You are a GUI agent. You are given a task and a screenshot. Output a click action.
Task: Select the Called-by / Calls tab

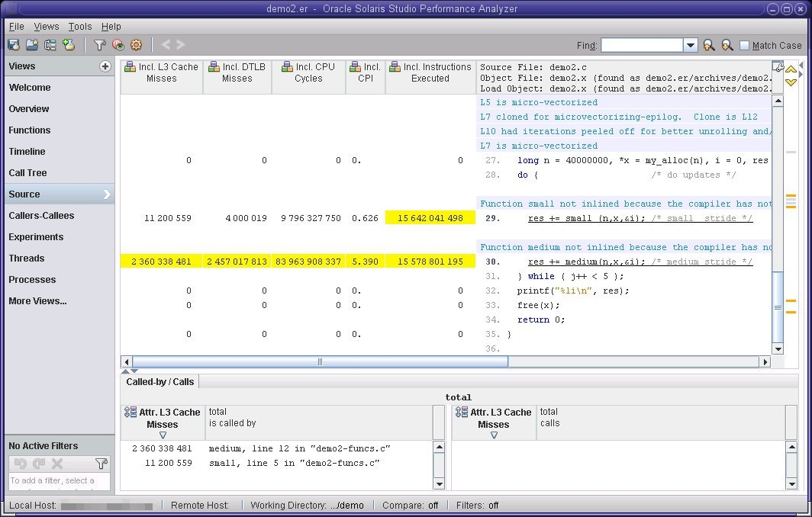pos(160,381)
